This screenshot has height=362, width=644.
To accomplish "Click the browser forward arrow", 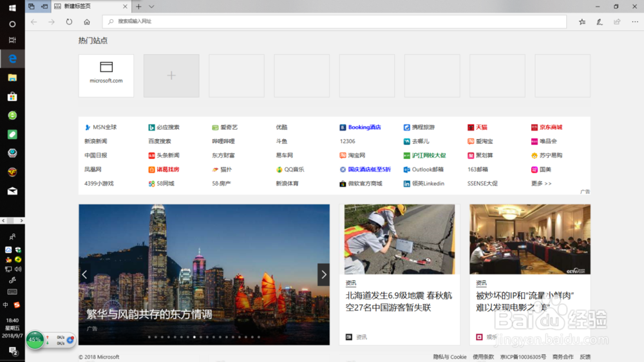I will (52, 22).
